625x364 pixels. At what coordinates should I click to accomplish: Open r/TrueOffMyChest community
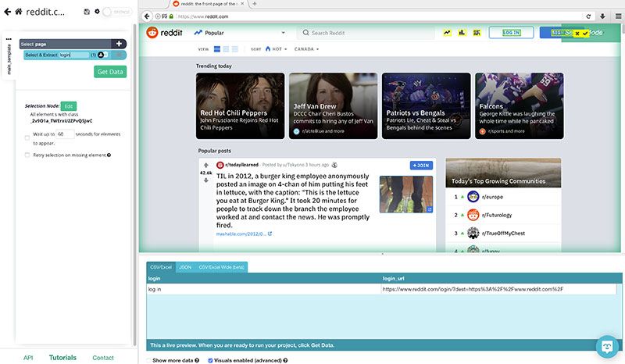pyautogui.click(x=503, y=234)
